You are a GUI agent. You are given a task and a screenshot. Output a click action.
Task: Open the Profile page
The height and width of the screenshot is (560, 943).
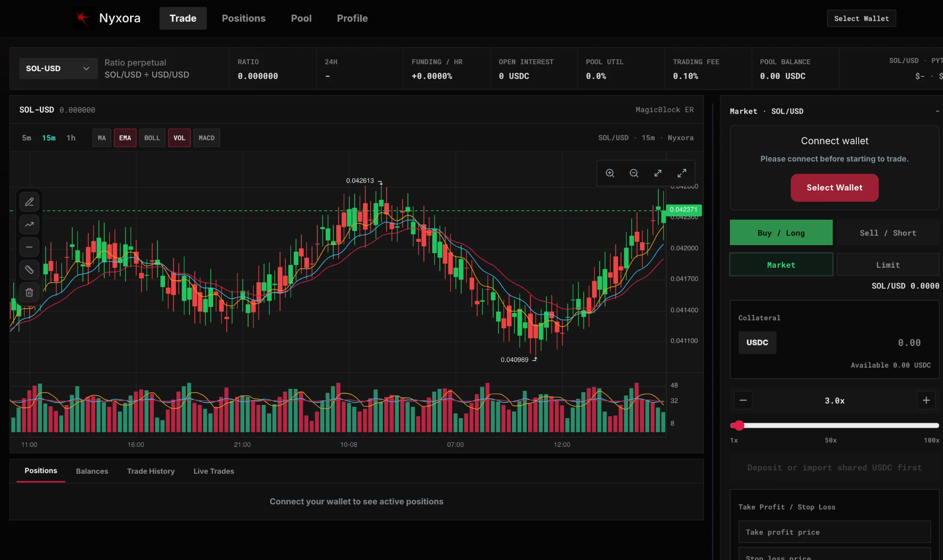[352, 18]
